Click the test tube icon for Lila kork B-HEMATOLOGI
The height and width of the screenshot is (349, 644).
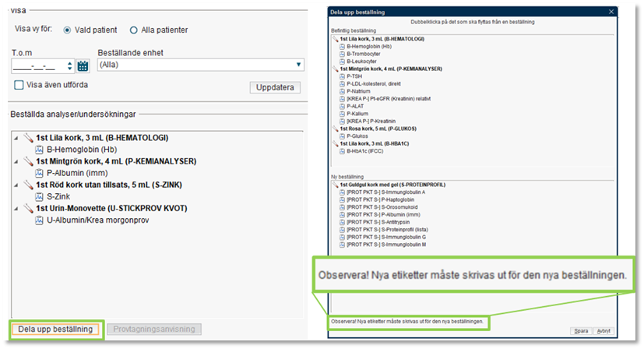tap(28, 138)
